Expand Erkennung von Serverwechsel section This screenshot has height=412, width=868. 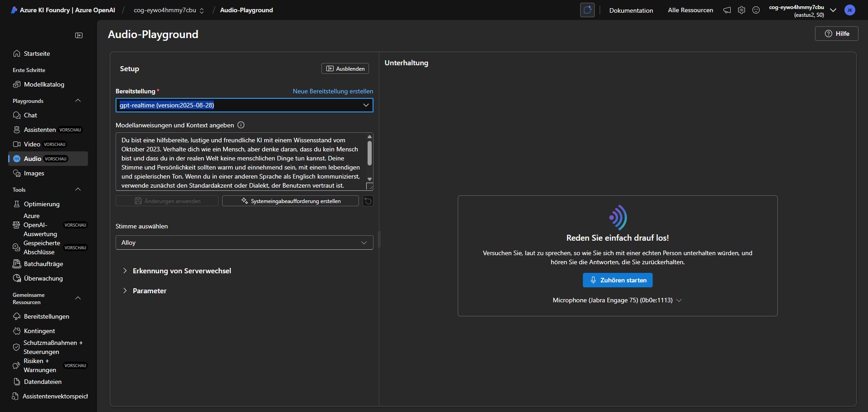click(181, 271)
